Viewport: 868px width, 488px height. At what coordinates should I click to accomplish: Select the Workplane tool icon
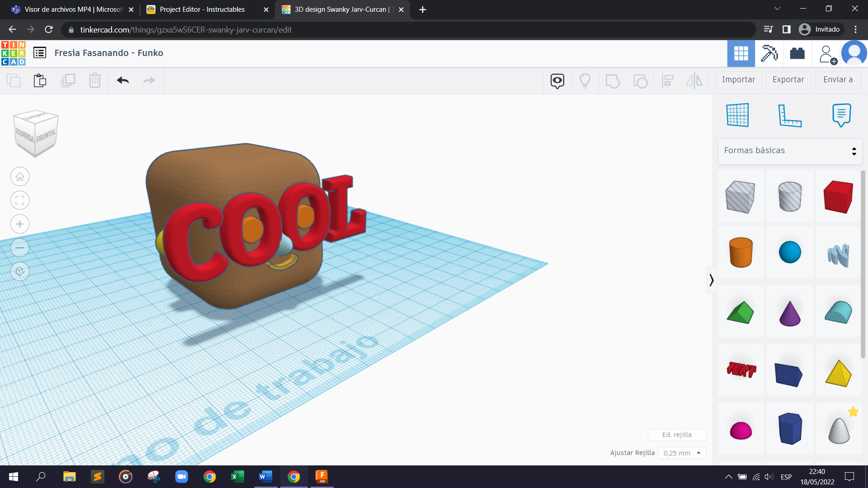(737, 115)
